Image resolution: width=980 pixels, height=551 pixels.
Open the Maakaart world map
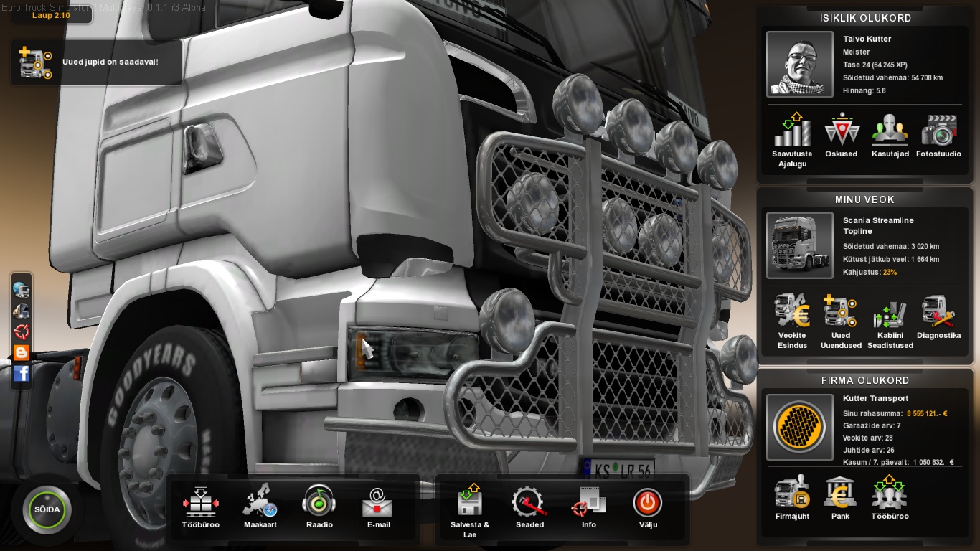point(260,507)
